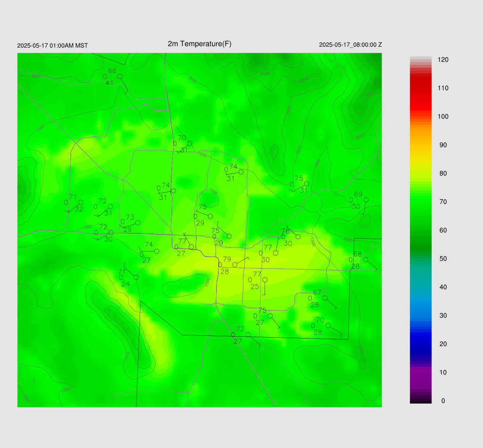Click the 100 label on the colorbar

tap(443, 116)
